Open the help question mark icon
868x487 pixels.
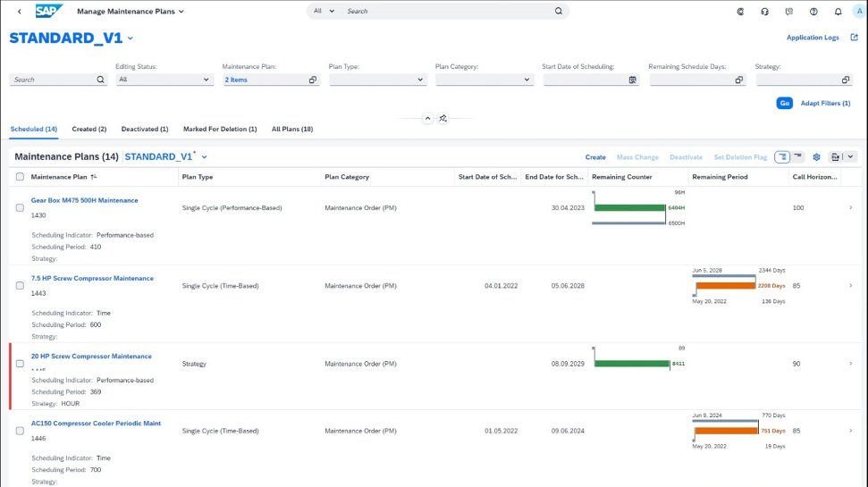(x=813, y=12)
